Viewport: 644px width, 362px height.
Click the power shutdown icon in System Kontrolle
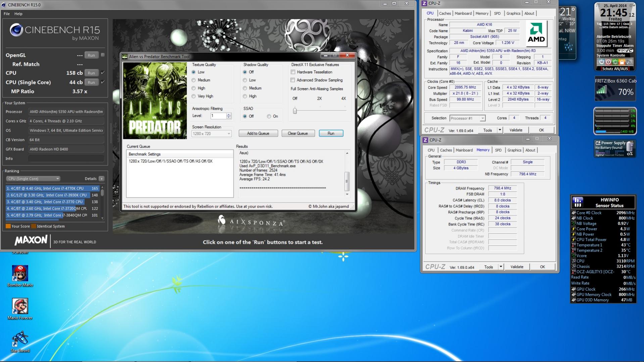click(x=601, y=62)
